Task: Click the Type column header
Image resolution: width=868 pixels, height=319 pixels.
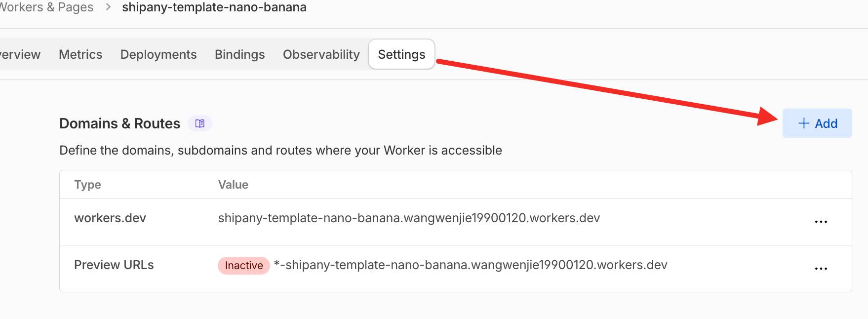Action: [87, 185]
